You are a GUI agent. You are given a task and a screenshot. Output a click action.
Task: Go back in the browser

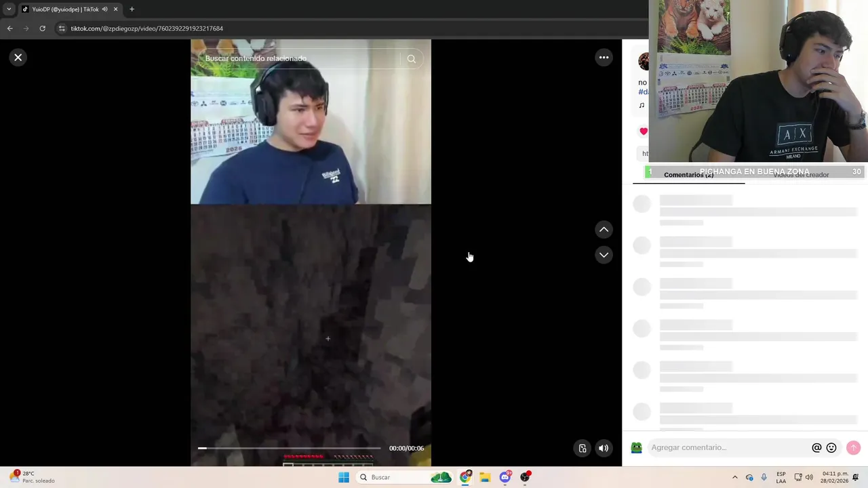(9, 28)
